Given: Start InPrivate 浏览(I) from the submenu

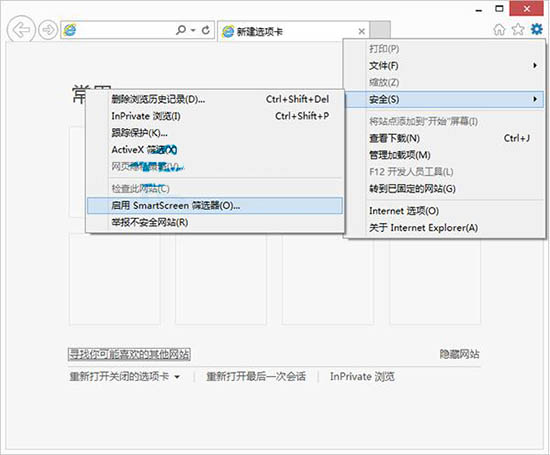Looking at the screenshot, I should (x=215, y=116).
